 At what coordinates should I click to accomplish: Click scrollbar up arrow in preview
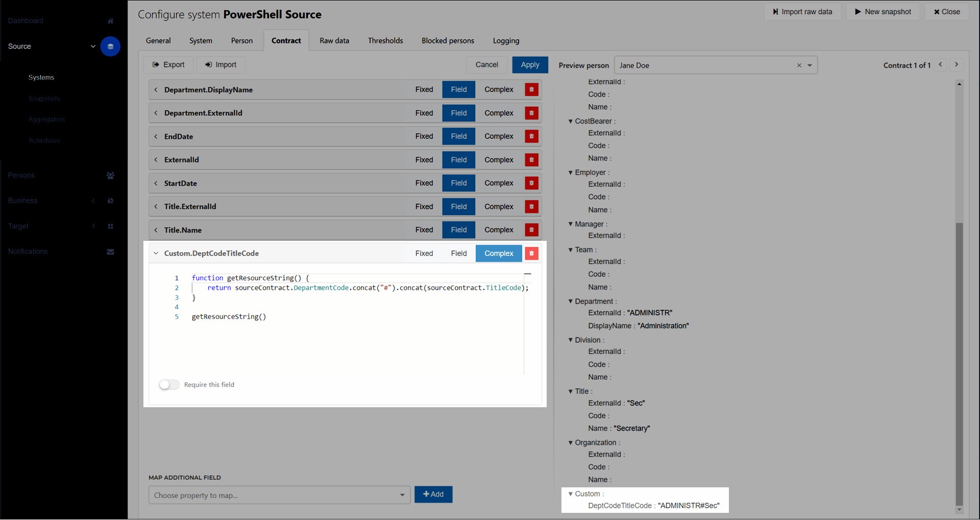[959, 84]
